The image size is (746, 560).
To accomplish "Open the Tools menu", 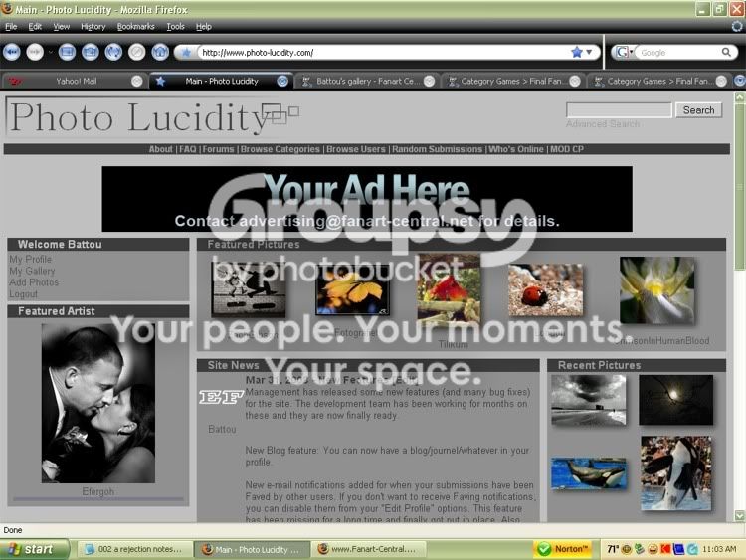I will 175,27.
